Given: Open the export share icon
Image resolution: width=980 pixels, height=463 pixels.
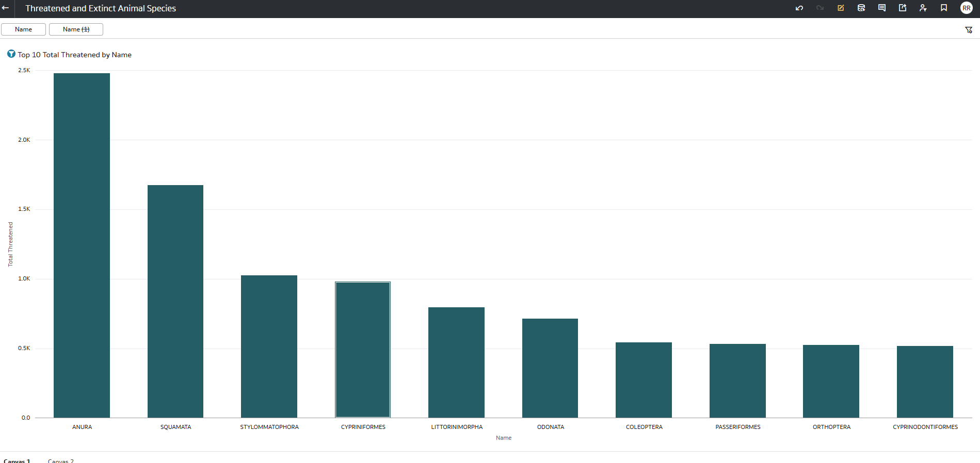Looking at the screenshot, I should (903, 8).
